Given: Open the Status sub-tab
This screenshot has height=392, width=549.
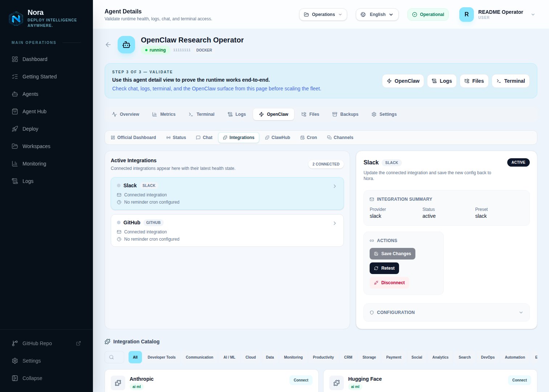Looking at the screenshot, I should [x=176, y=138].
